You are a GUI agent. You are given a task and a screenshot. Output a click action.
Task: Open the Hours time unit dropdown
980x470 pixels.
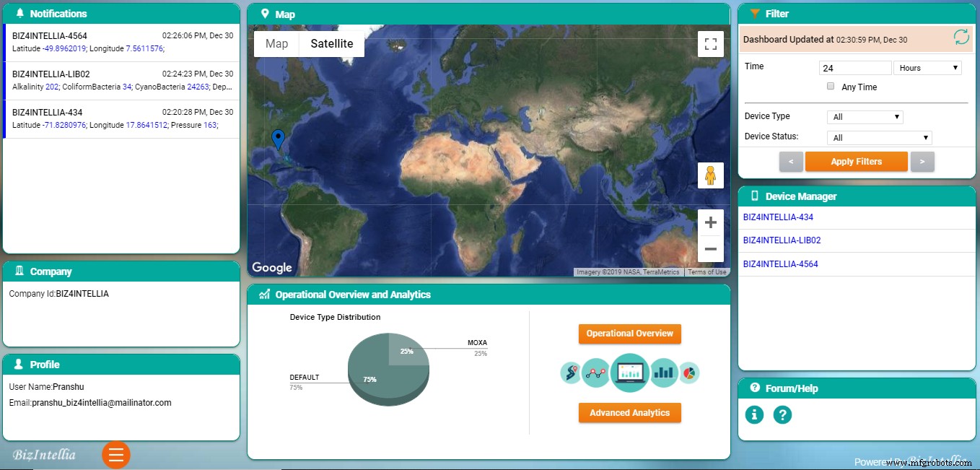click(927, 66)
